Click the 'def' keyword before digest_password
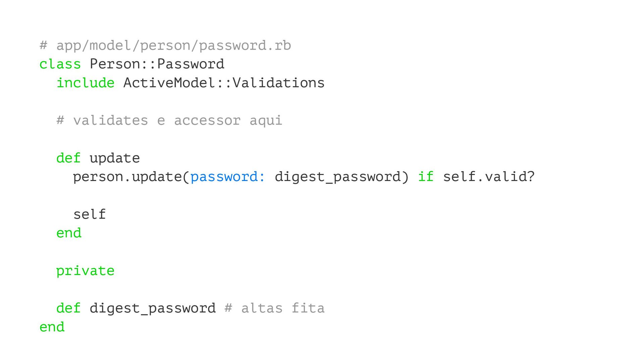Image resolution: width=644 pixels, height=362 pixels. click(x=68, y=308)
